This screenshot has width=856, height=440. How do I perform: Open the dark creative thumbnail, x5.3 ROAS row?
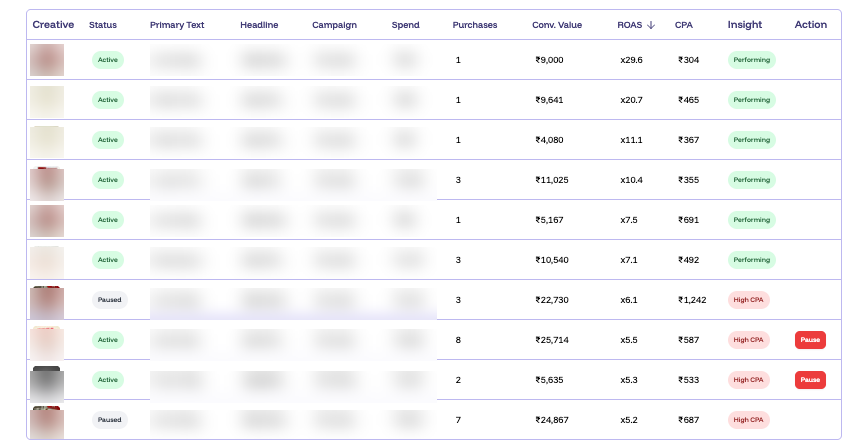coord(47,384)
